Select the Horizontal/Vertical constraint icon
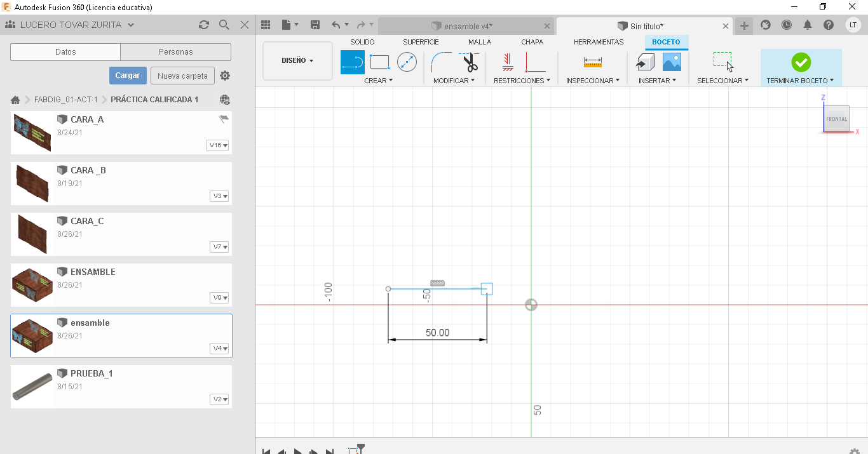This screenshot has height=454, width=868. click(536, 62)
